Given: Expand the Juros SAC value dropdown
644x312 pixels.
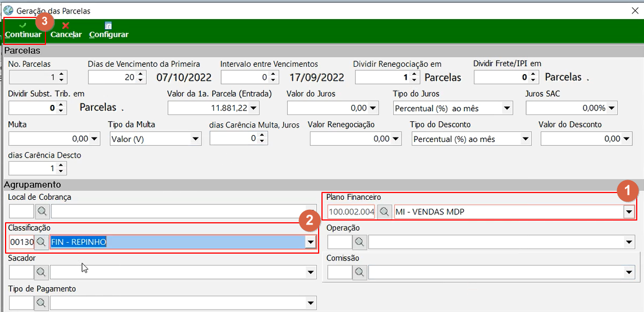Looking at the screenshot, I should pyautogui.click(x=611, y=108).
